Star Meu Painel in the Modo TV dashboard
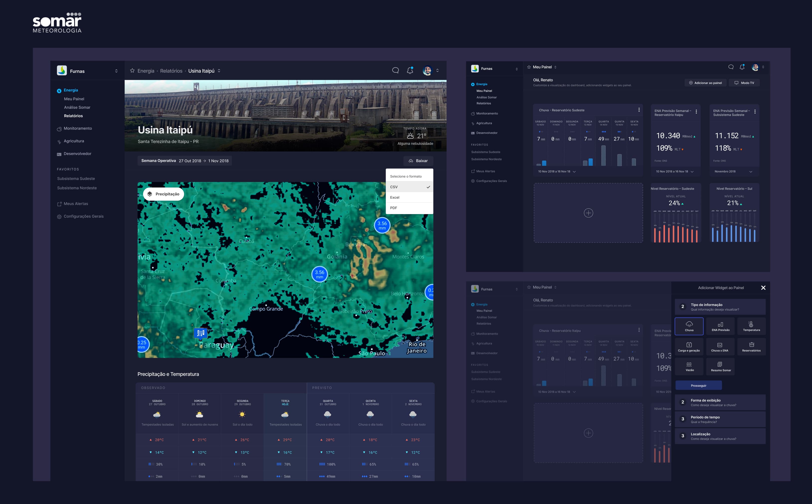Viewport: 812px width, 504px height. click(x=529, y=67)
